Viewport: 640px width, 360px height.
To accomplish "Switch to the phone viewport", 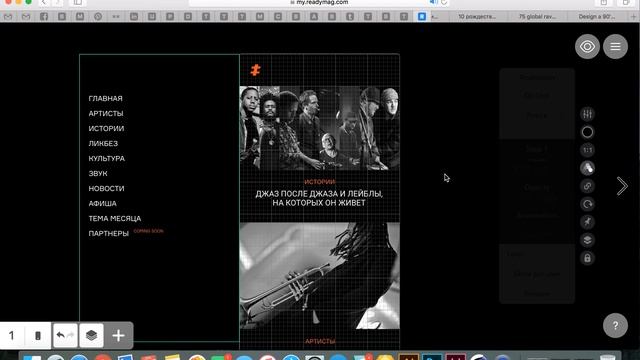I will pos(38,336).
